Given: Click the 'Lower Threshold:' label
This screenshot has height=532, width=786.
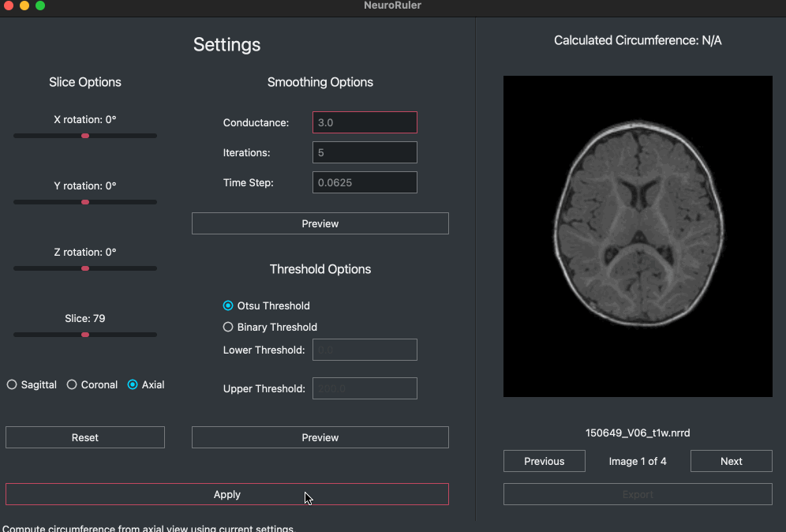Looking at the screenshot, I should [x=264, y=350].
